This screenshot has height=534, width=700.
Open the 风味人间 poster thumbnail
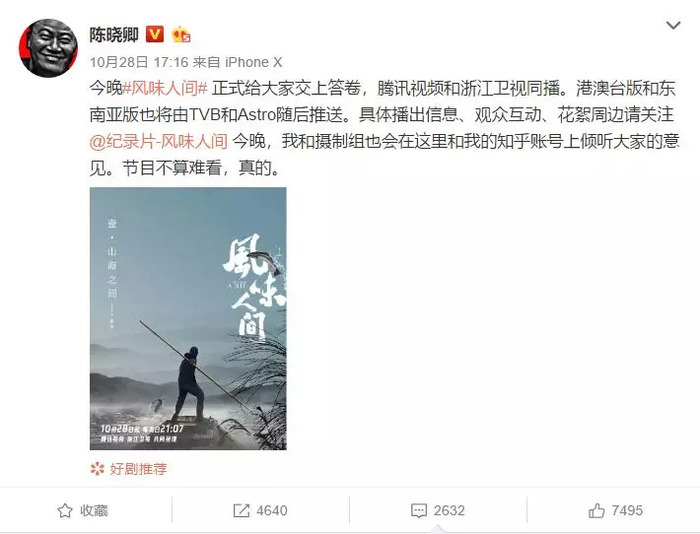click(x=188, y=318)
